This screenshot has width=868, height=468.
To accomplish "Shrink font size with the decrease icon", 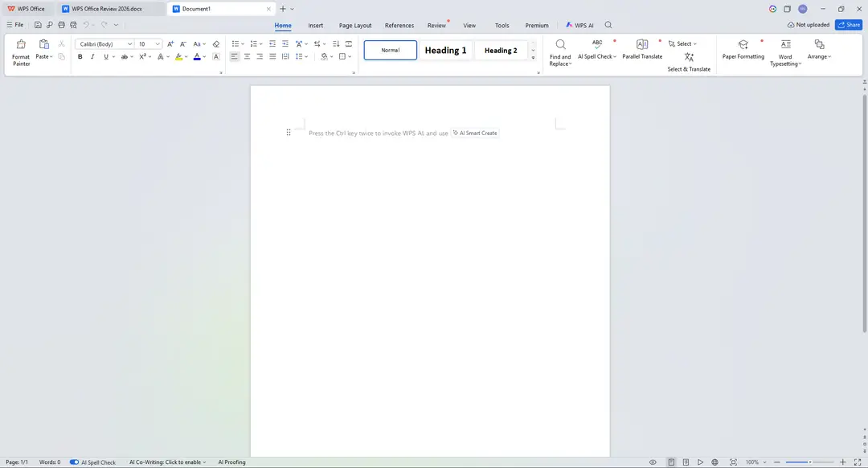I will pyautogui.click(x=183, y=43).
